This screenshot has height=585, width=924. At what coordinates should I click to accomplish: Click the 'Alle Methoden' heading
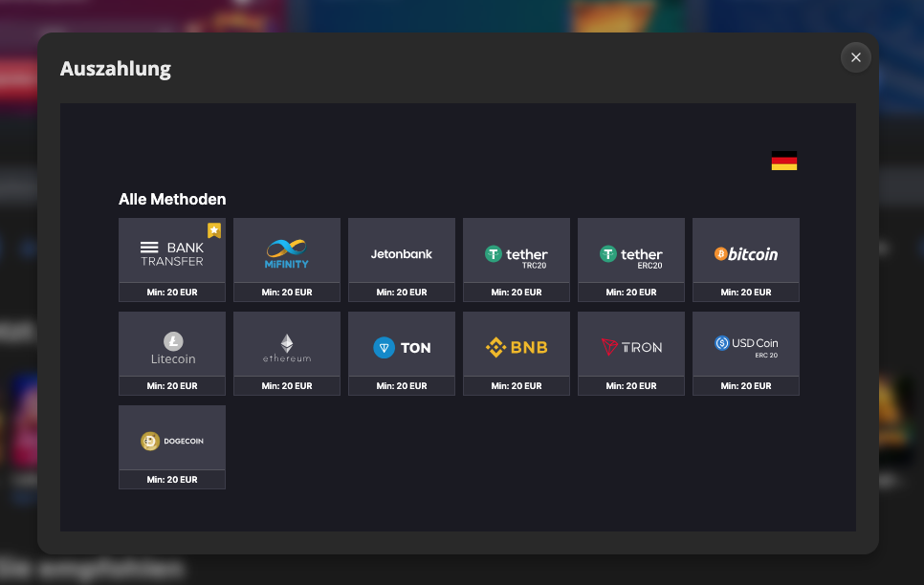[x=172, y=200]
